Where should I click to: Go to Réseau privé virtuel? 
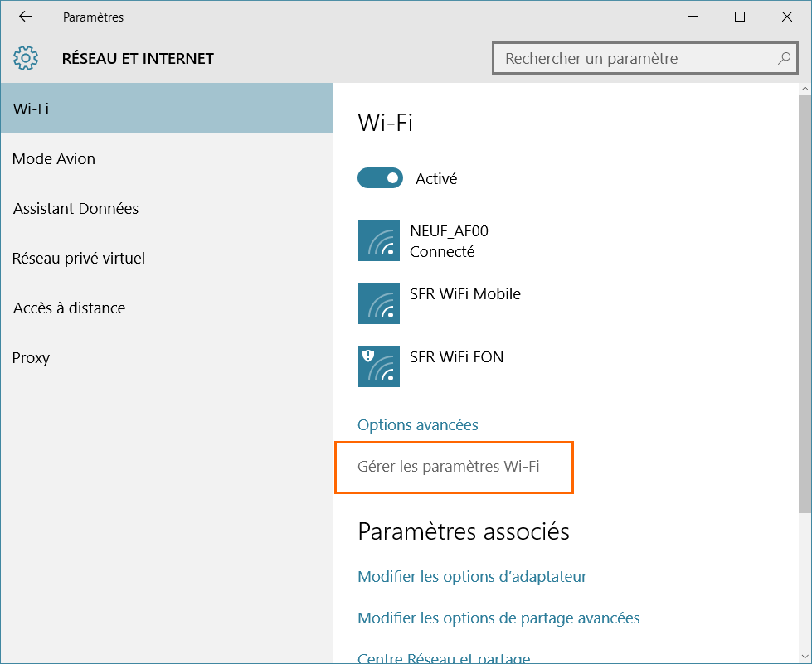pyautogui.click(x=79, y=258)
